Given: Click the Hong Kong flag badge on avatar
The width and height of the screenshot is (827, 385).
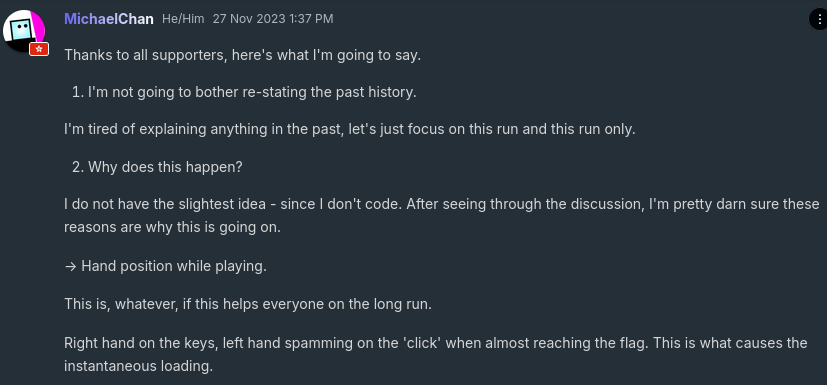Looking at the screenshot, I should click(x=39, y=49).
